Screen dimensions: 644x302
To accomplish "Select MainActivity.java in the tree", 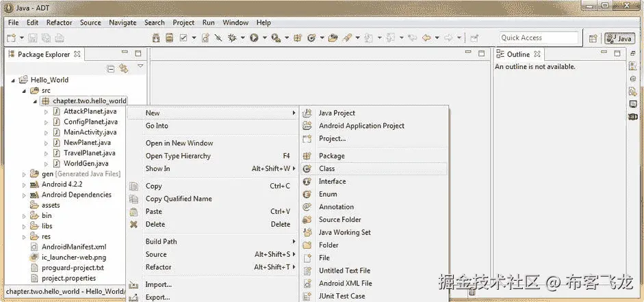I will (90, 132).
